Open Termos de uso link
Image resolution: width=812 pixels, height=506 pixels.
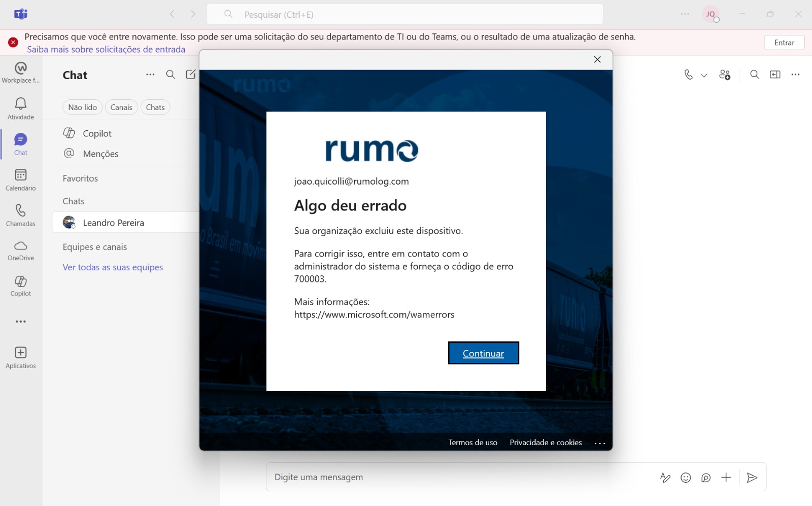click(473, 443)
